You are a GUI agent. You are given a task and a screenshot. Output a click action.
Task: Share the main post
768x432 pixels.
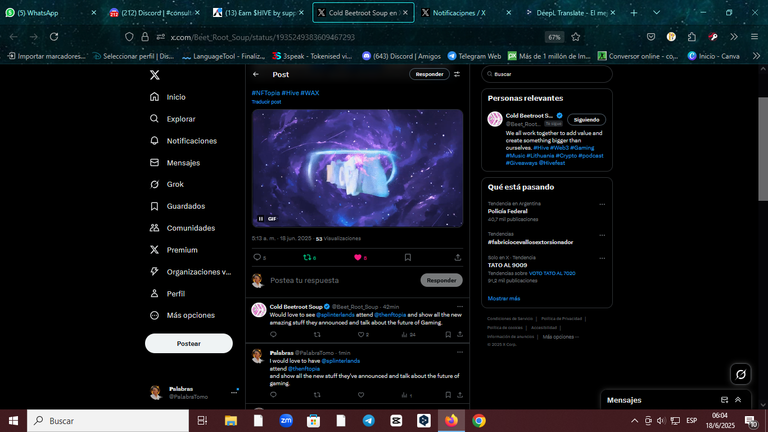pyautogui.click(x=457, y=257)
